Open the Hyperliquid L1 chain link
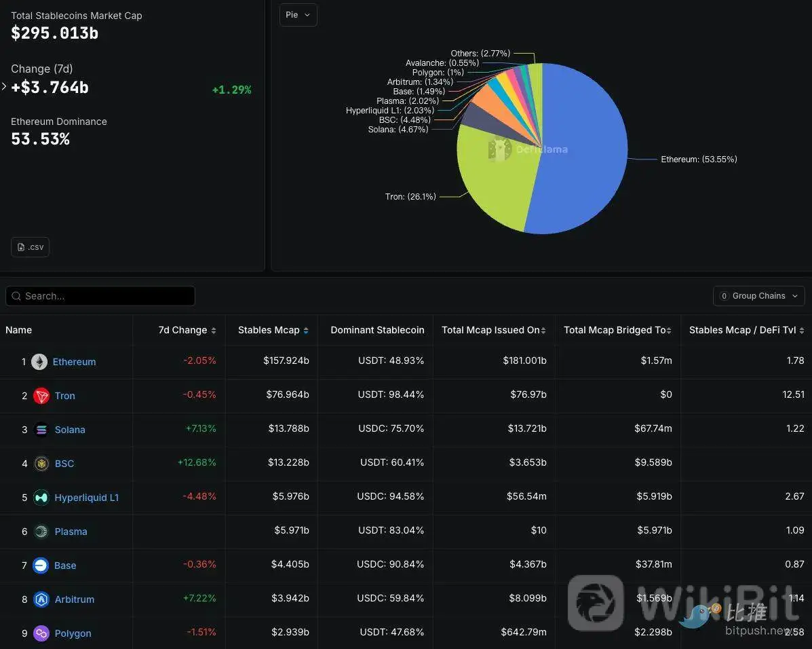 pos(86,498)
